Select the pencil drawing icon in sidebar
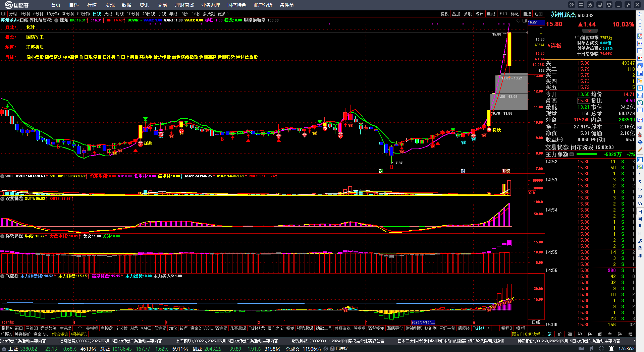This screenshot has height=352, width=644. 640,150
